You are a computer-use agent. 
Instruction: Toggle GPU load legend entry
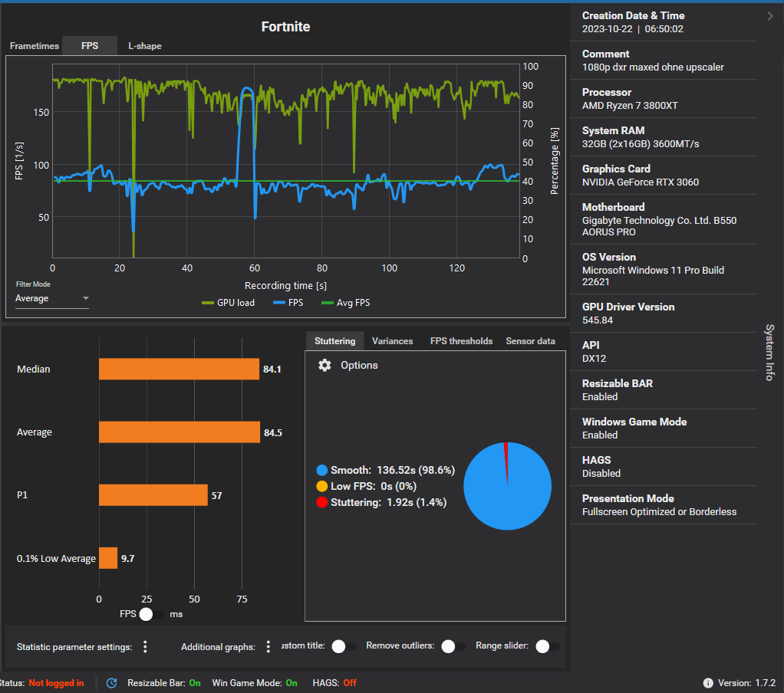click(228, 303)
